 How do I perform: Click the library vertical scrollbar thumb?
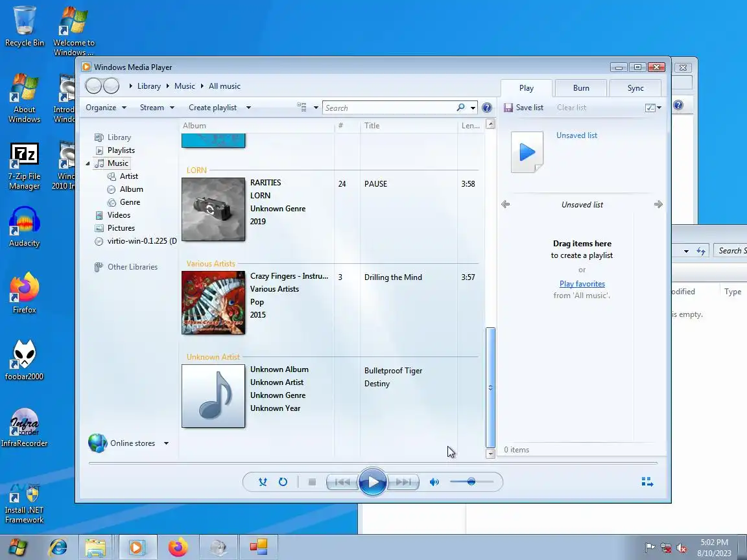[490, 387]
